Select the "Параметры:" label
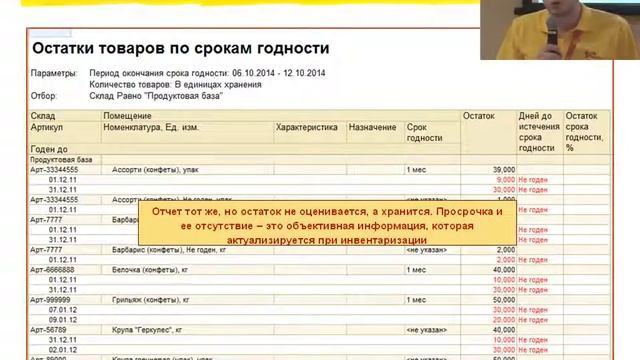The width and height of the screenshot is (640, 360). [x=54, y=73]
